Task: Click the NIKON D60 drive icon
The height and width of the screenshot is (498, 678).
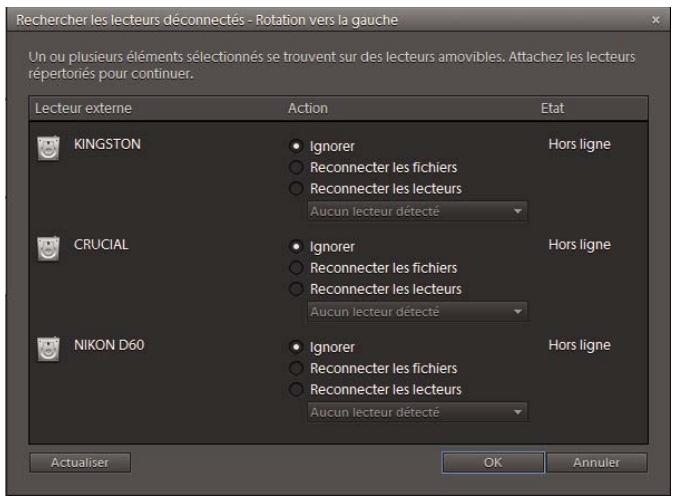Action: 48,349
